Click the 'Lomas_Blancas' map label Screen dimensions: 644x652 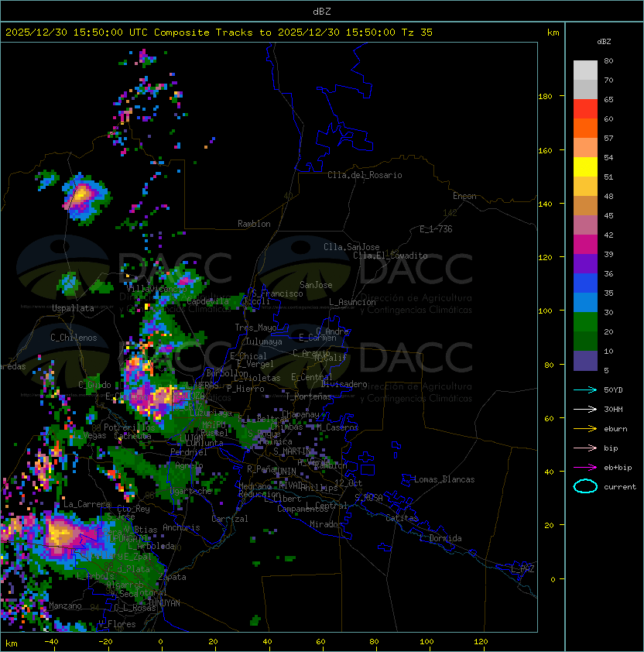pos(444,479)
